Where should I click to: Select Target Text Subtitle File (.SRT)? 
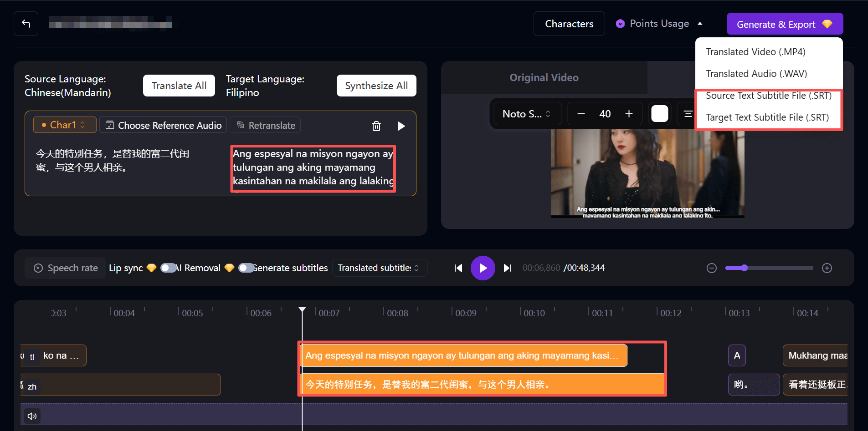click(767, 117)
